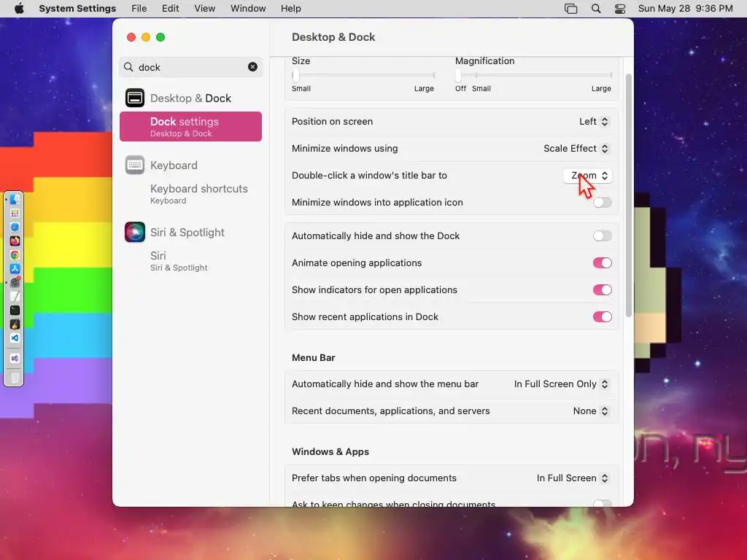Select Siri result under Siri & Spotlight
747x560 pixels.
click(190, 261)
